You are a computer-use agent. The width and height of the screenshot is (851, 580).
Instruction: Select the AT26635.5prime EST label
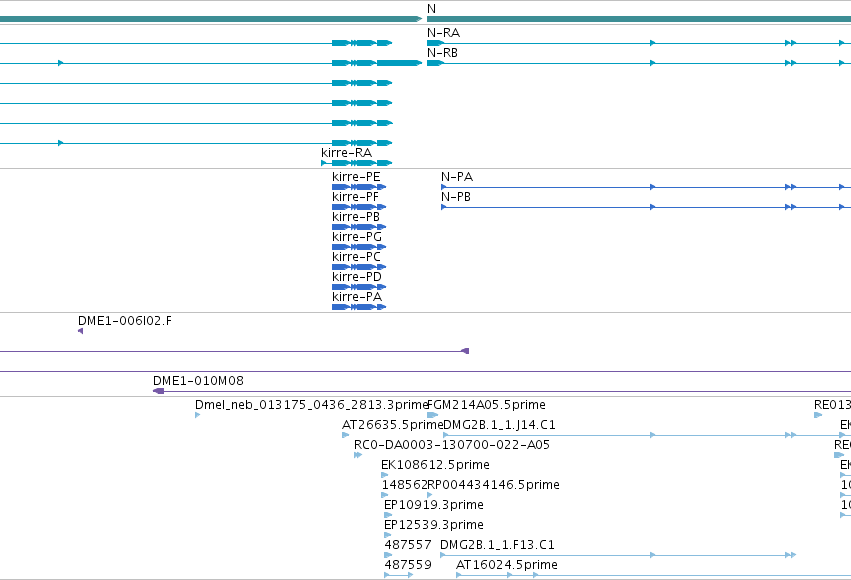tap(392, 425)
